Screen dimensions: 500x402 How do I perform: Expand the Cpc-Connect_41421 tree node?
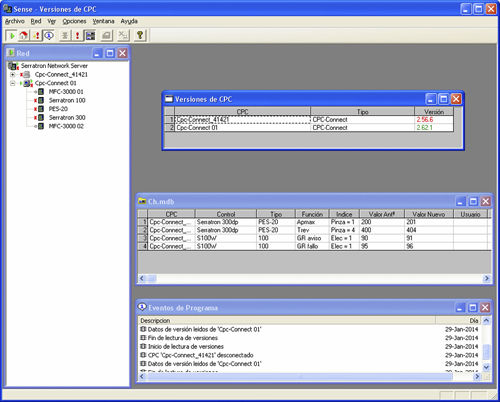[13, 75]
